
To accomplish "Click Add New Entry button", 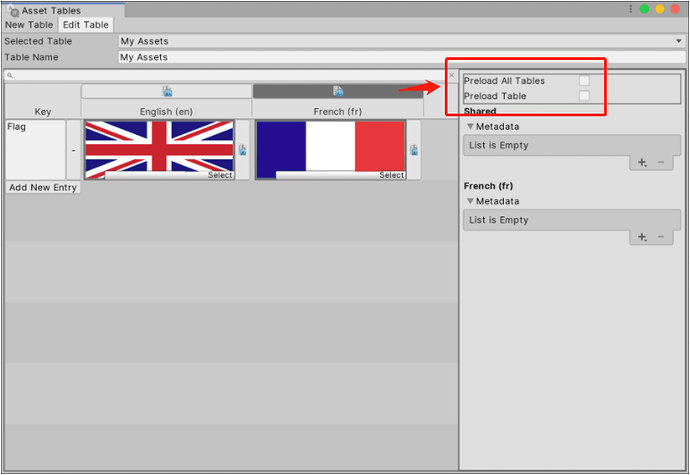I will pos(43,188).
